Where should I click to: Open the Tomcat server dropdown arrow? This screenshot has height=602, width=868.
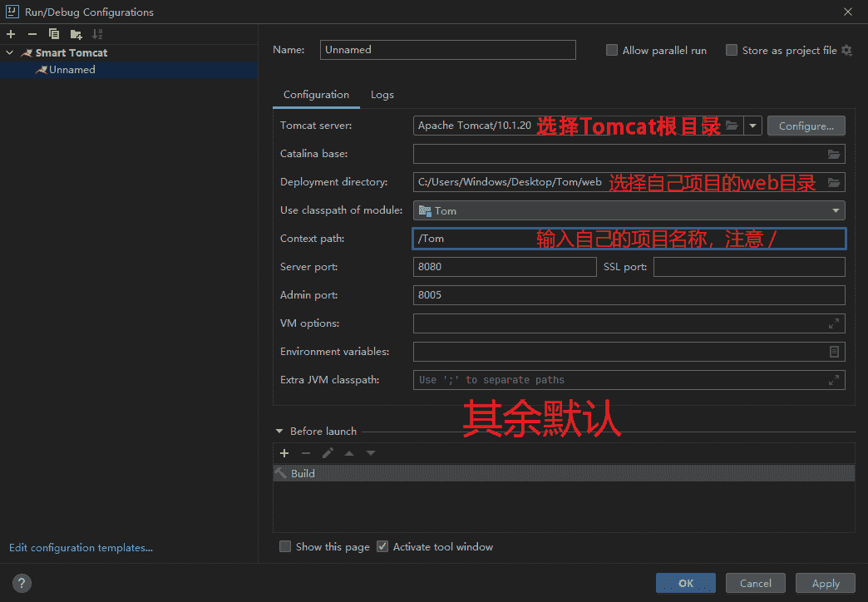pos(752,126)
